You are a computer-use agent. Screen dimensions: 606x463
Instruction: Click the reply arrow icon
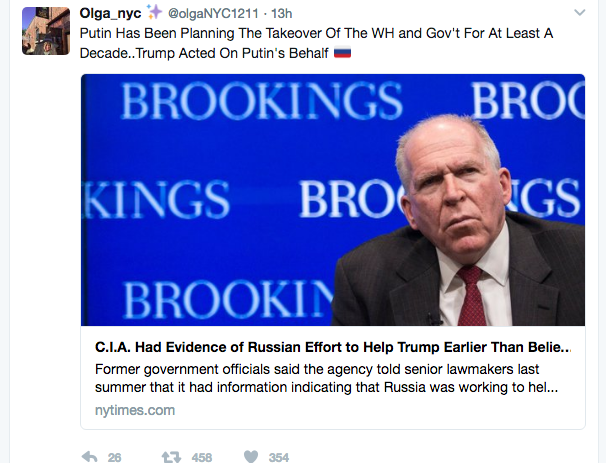pyautogui.click(x=90, y=457)
